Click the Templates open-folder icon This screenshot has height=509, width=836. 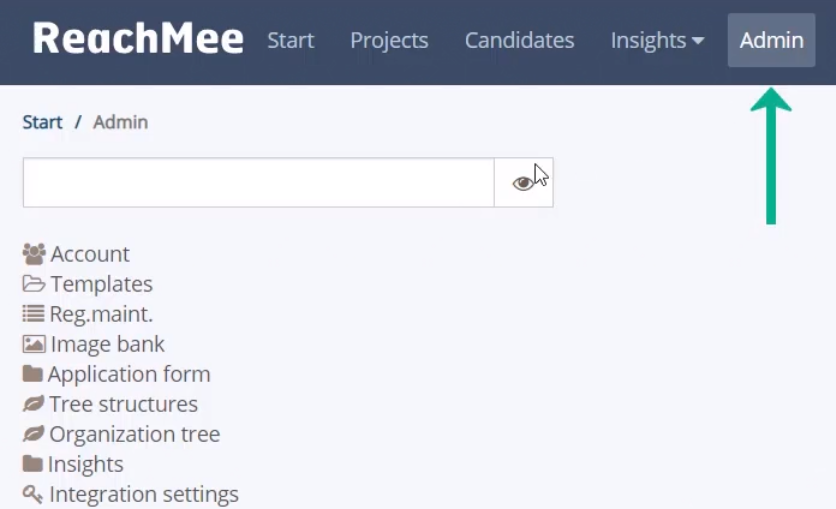point(34,284)
